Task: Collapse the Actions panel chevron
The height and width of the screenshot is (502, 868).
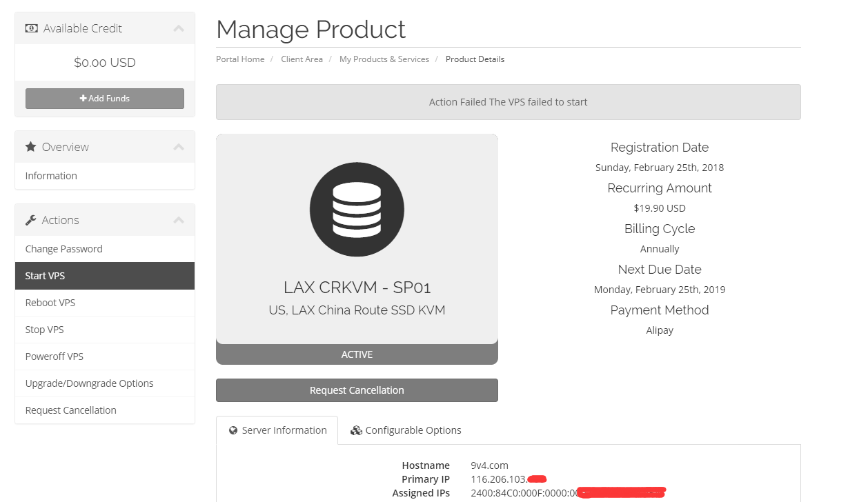Action: pos(179,220)
